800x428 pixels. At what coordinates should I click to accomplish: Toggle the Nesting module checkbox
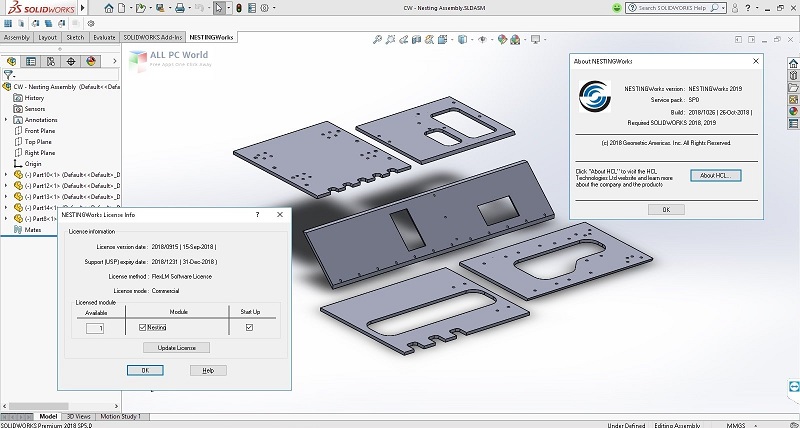pyautogui.click(x=144, y=327)
